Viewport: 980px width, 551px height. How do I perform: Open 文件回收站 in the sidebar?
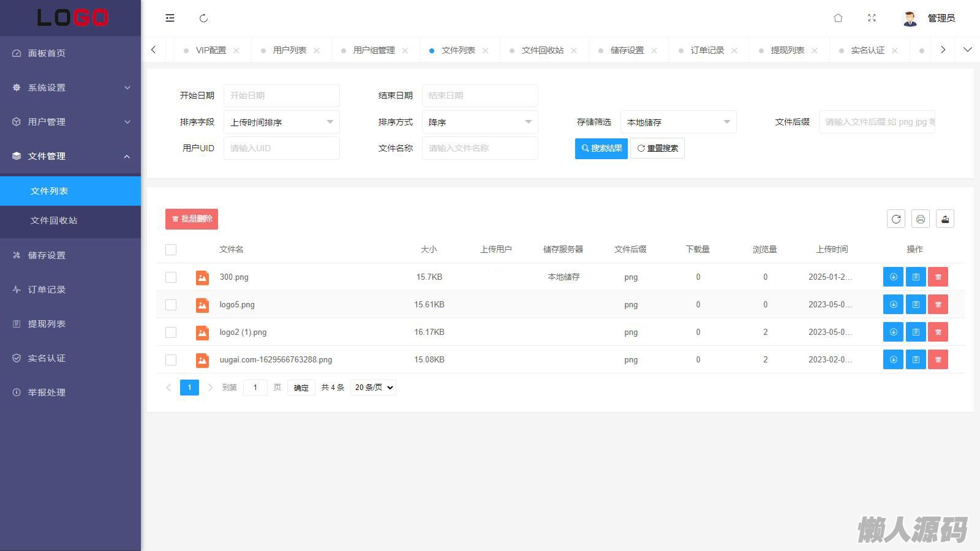(54, 220)
